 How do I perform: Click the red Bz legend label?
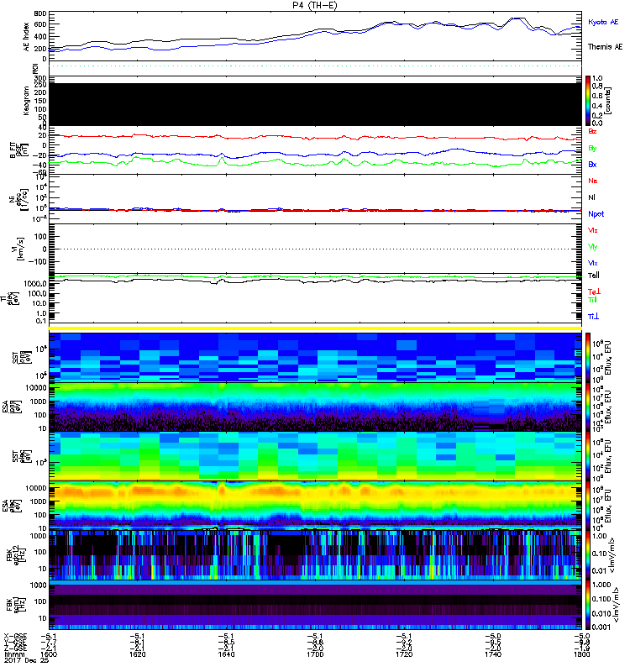point(592,131)
